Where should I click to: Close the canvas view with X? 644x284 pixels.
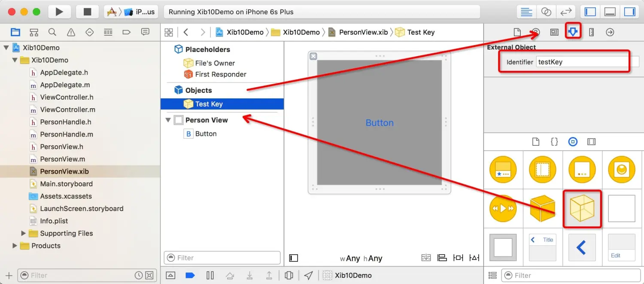[313, 56]
